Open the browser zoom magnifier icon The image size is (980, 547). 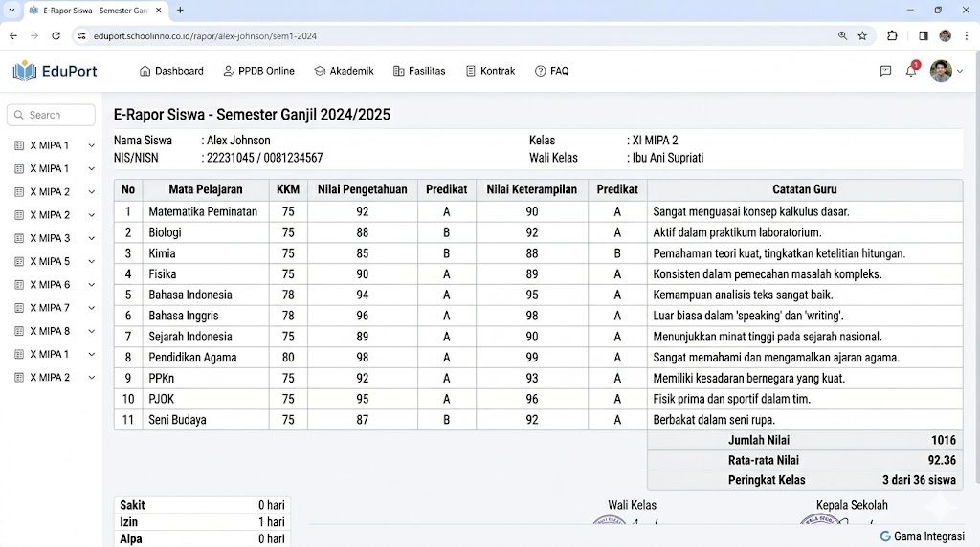(842, 36)
